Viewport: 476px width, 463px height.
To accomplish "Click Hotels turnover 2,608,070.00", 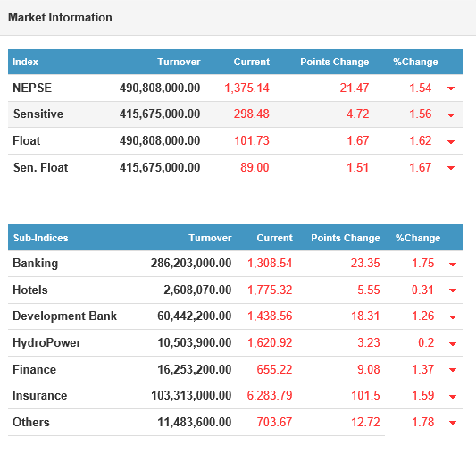I will 197,290.
